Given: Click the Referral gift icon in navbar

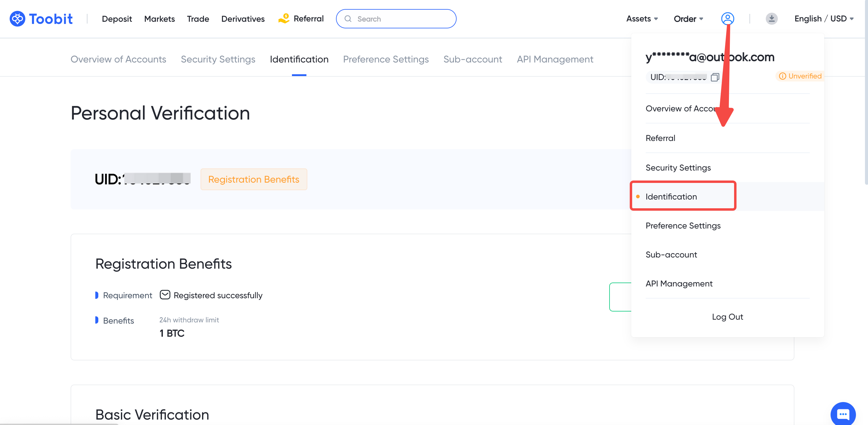Looking at the screenshot, I should pos(284,18).
